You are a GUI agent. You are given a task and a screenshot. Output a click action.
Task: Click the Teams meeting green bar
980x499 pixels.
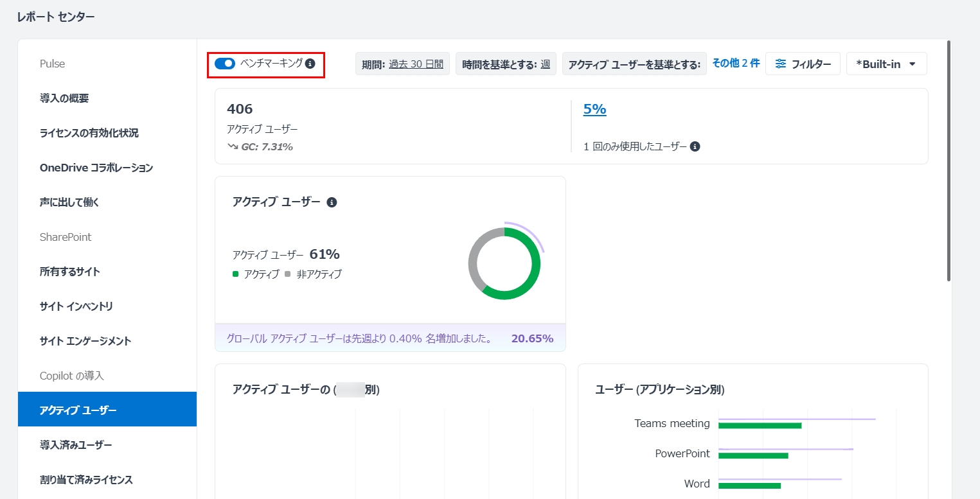click(760, 426)
